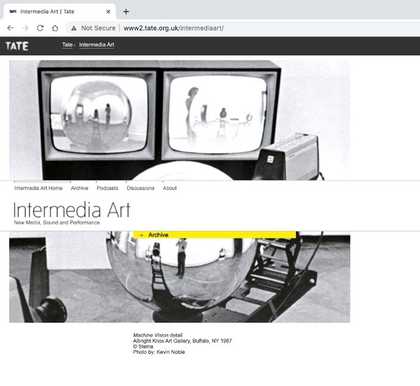The image size is (420, 386).
Task: Click the Intermedia Art heading
Action: coord(71,210)
